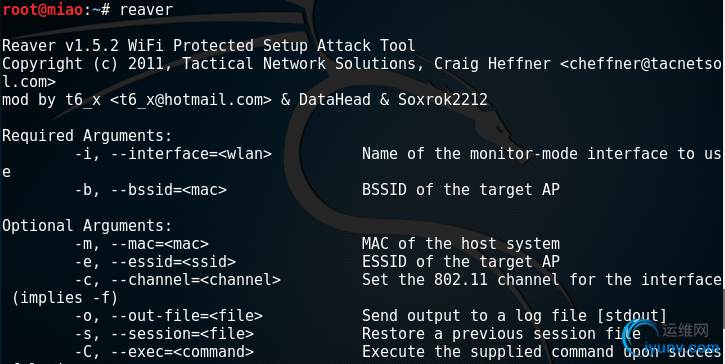Click the 'BSSID of the target AP' description
Screen dimensions: 725x364
coord(461,190)
